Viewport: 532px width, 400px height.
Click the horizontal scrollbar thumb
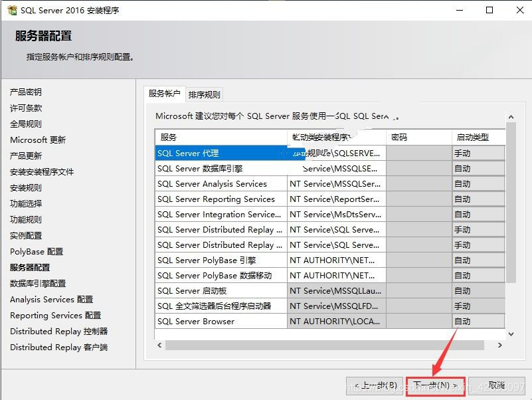pyautogui.click(x=325, y=345)
